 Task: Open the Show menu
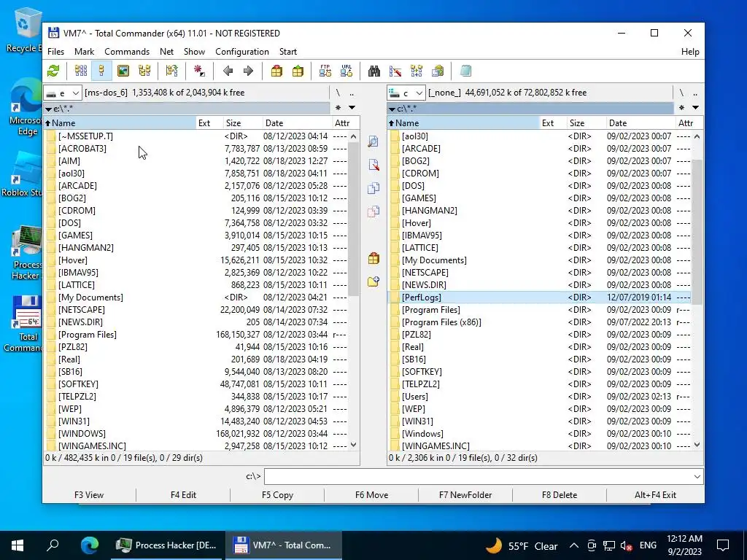pos(194,52)
